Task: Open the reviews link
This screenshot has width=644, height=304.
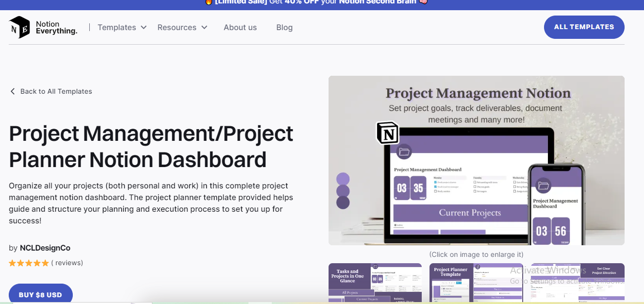Action: [x=67, y=263]
